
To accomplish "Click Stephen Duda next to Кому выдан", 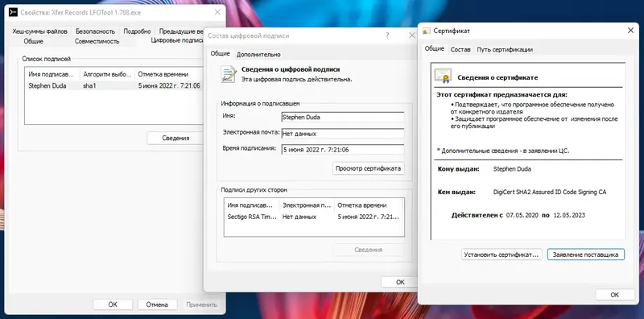I will pos(512,169).
